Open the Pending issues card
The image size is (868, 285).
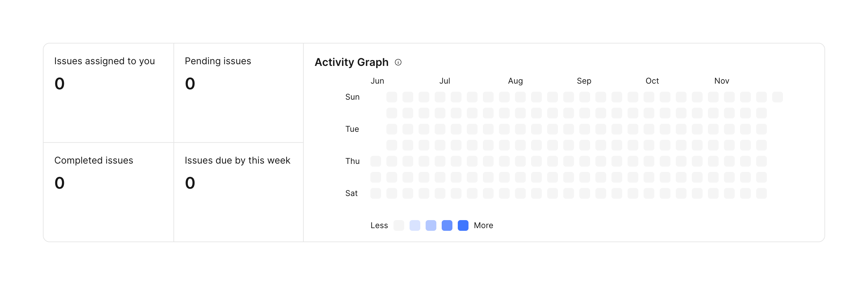(238, 93)
